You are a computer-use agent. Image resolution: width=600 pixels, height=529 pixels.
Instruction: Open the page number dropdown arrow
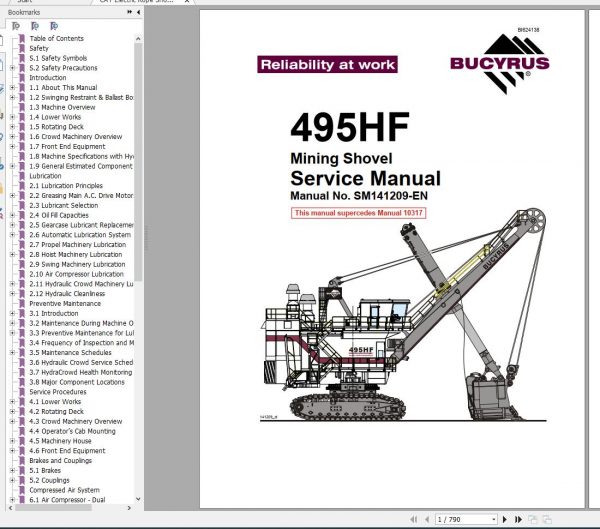click(493, 519)
